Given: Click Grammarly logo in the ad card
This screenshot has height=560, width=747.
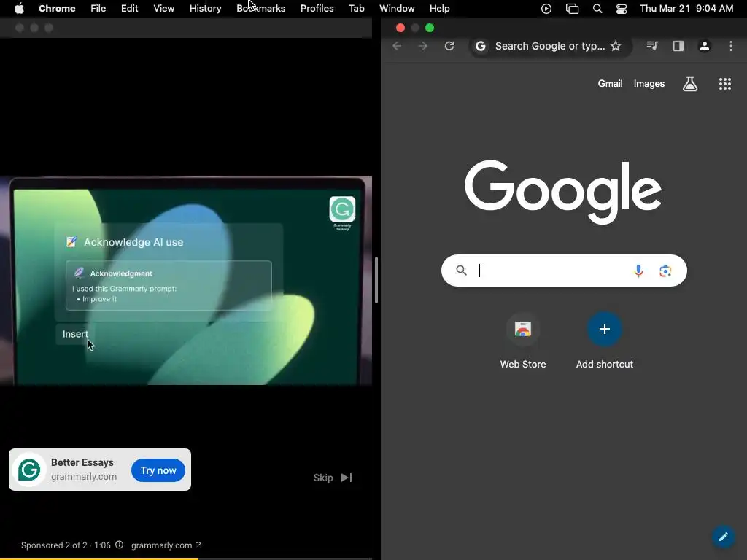Looking at the screenshot, I should click(29, 470).
